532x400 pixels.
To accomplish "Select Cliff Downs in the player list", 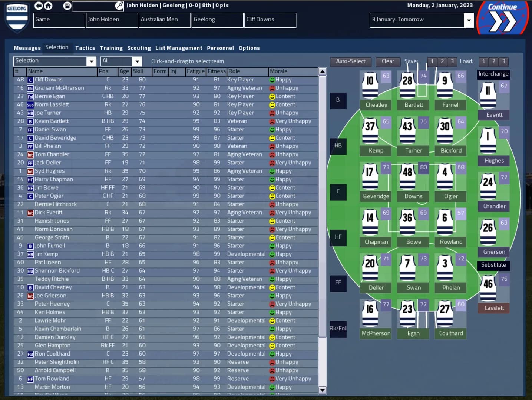I will point(166,80).
